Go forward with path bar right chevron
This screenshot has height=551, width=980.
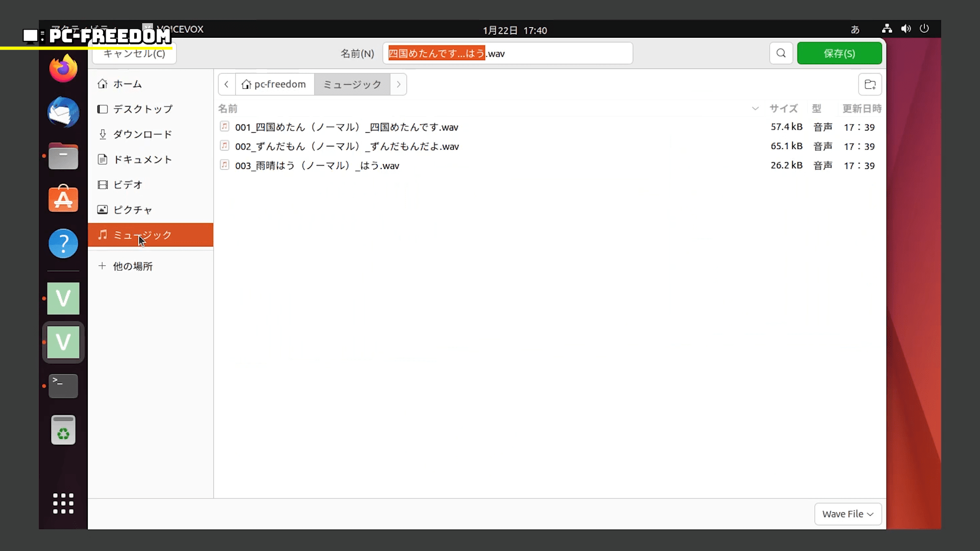point(398,84)
